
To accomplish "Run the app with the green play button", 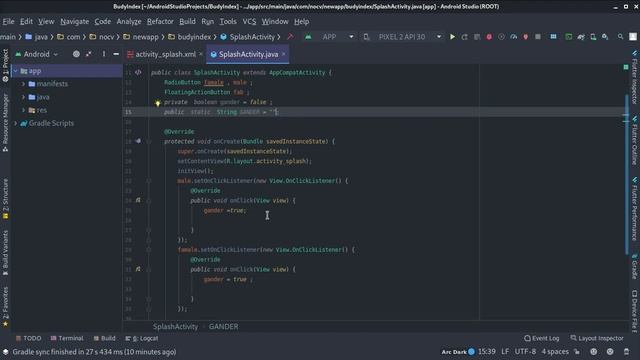I will (x=452, y=37).
